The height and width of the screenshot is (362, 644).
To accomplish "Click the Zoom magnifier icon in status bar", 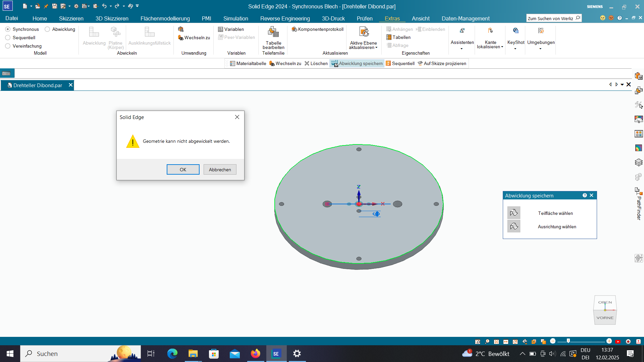I will (487, 342).
